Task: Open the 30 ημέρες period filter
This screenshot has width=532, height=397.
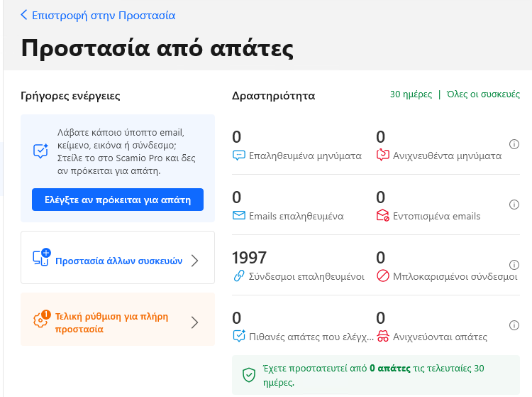Action: click(x=411, y=95)
